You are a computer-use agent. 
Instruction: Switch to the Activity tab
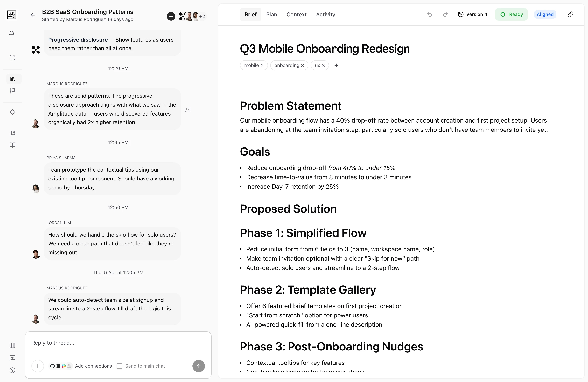point(325,14)
